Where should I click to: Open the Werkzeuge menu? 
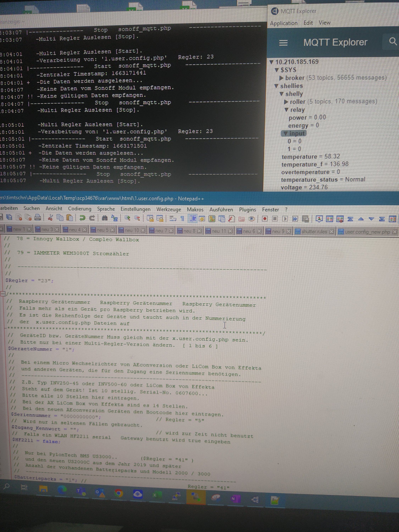point(169,209)
